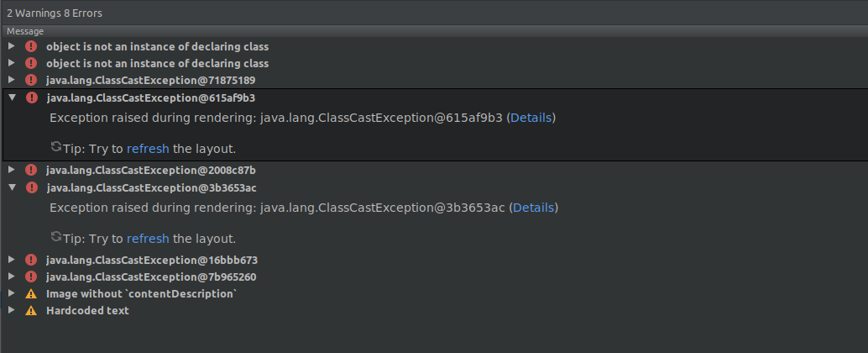This screenshot has width=868, height=353.
Task: Click the refresh icon under ClassCastException@3b3653ac tip
Action: pos(56,237)
